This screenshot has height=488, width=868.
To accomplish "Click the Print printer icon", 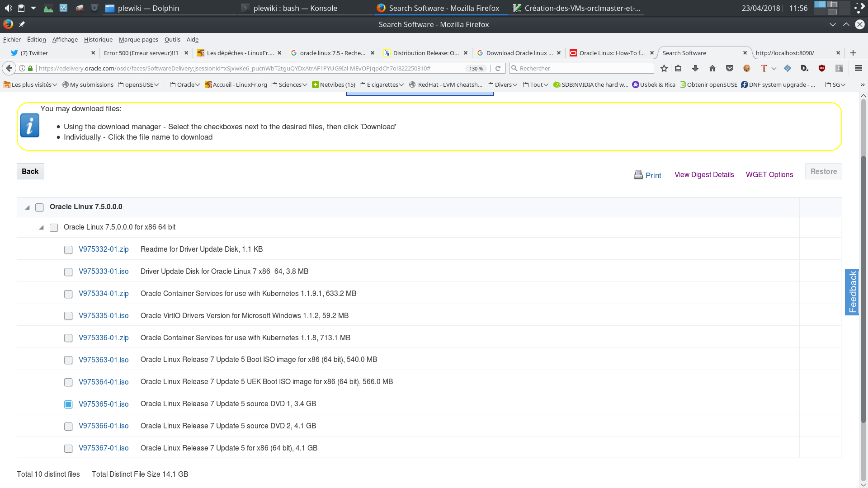I will click(x=638, y=174).
